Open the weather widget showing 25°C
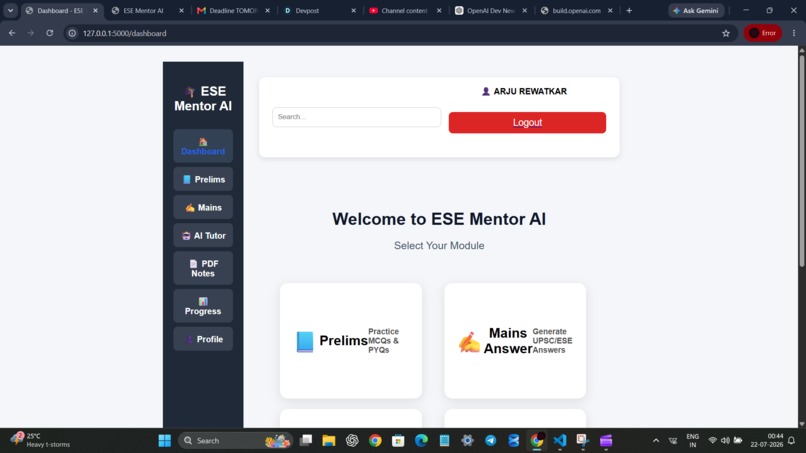Viewport: 806px width, 453px height. (x=41, y=440)
